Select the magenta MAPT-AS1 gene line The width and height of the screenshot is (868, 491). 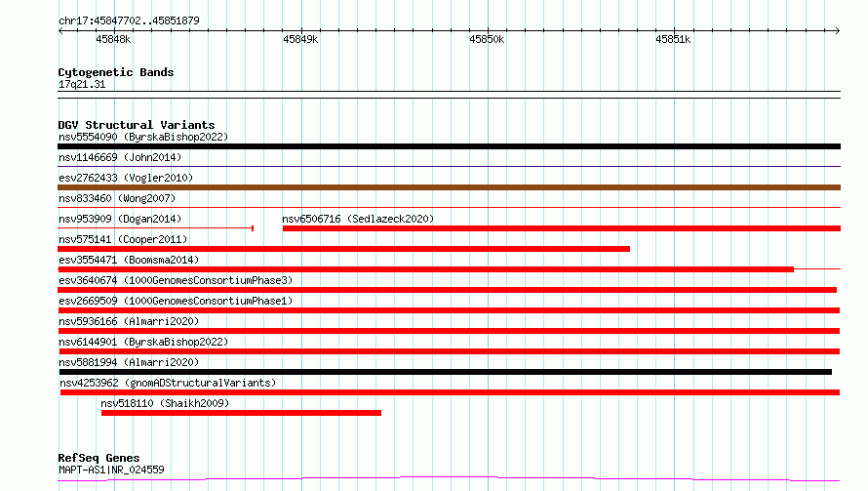point(449,478)
